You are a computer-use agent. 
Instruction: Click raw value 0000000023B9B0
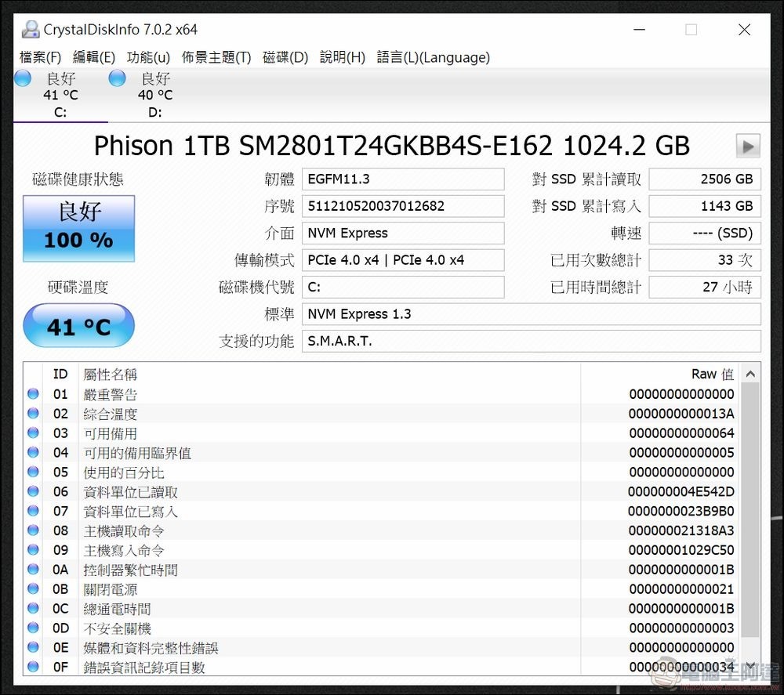click(x=681, y=511)
